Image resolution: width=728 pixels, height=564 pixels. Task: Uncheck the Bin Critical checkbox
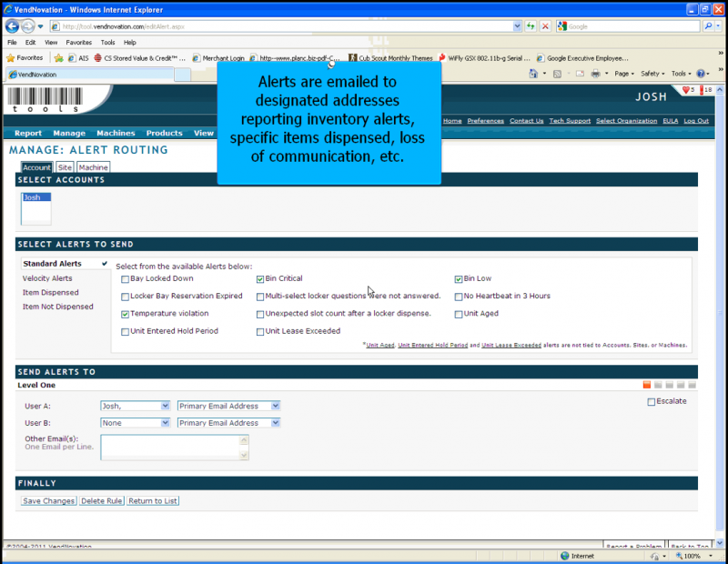click(260, 279)
